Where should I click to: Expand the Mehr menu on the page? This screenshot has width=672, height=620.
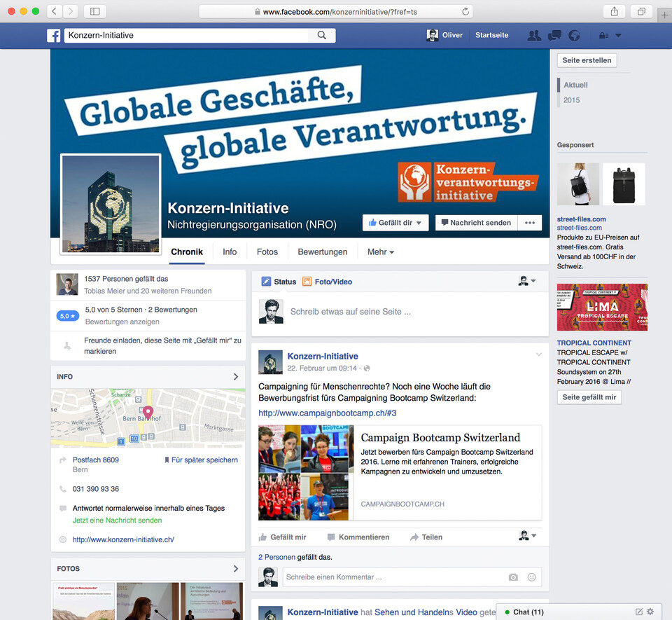click(379, 252)
